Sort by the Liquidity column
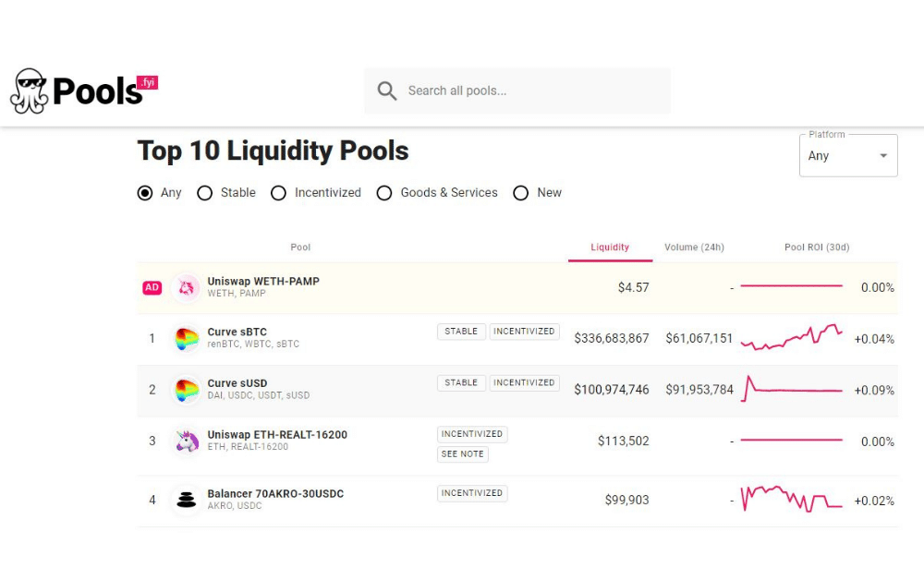 610,248
